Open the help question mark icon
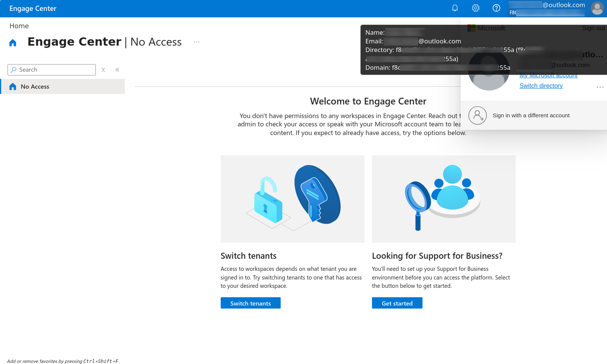Screen dimensions: 607x364 [496, 8]
